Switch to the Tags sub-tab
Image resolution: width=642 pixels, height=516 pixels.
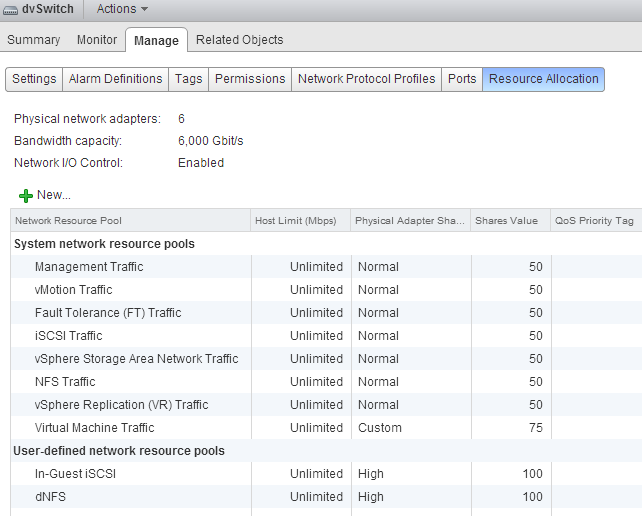(188, 79)
